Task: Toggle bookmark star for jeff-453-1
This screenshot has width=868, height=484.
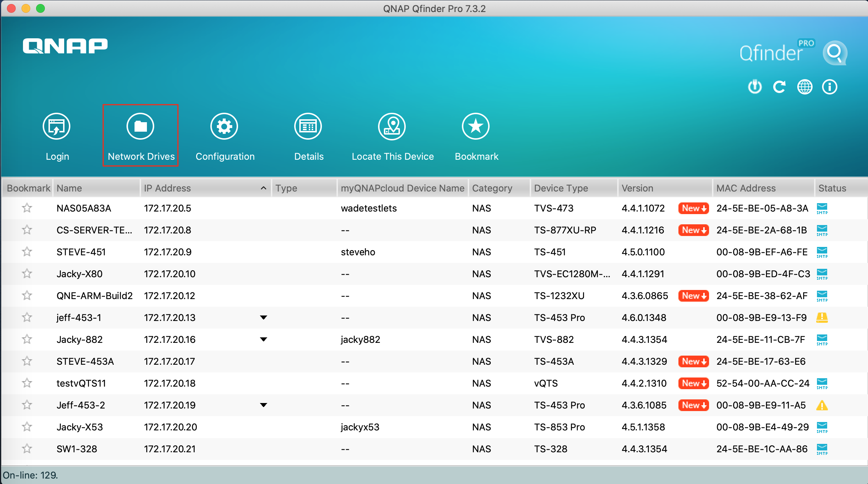Action: click(x=27, y=317)
